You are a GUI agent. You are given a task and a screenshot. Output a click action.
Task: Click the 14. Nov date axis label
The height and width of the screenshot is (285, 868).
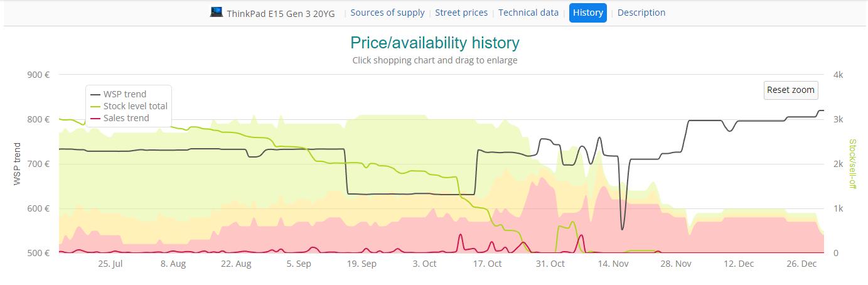click(613, 264)
